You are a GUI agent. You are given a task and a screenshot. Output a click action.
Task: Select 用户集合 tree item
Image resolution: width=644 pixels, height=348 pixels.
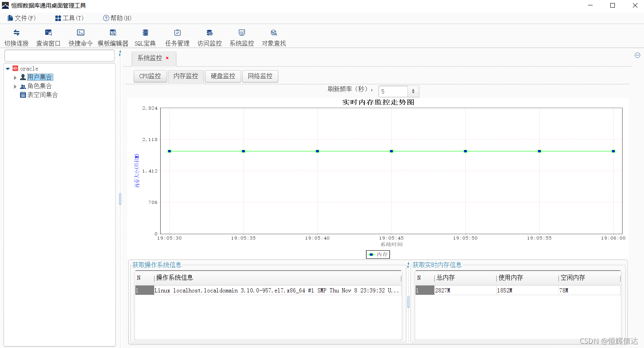tap(39, 77)
